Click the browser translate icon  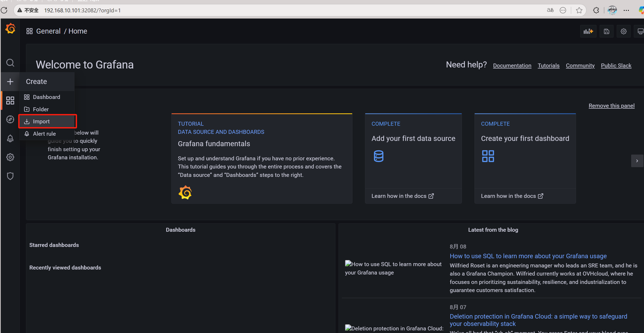click(550, 10)
